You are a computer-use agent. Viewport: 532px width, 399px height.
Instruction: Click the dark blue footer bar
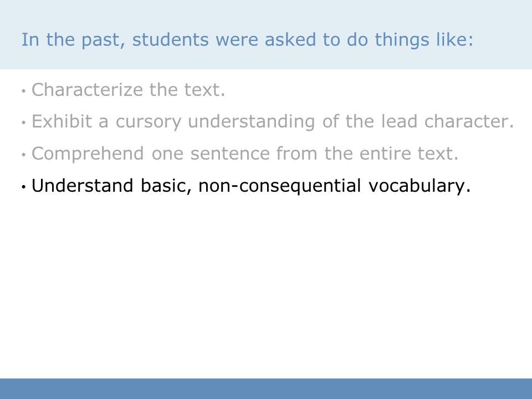tap(266, 389)
